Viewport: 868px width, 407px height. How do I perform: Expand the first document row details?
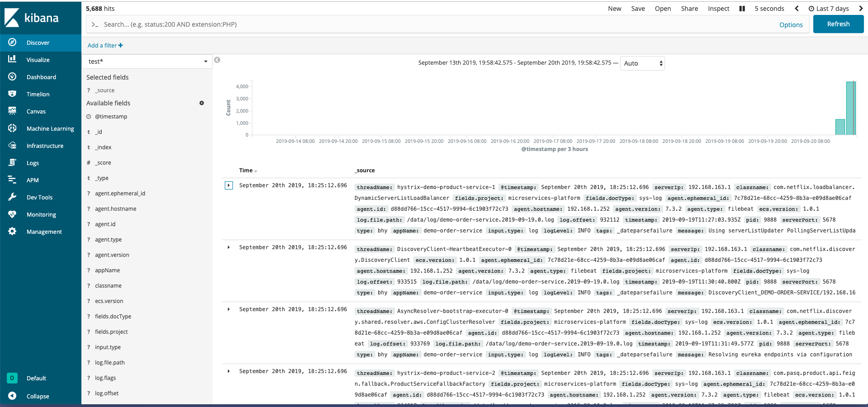pyautogui.click(x=229, y=185)
